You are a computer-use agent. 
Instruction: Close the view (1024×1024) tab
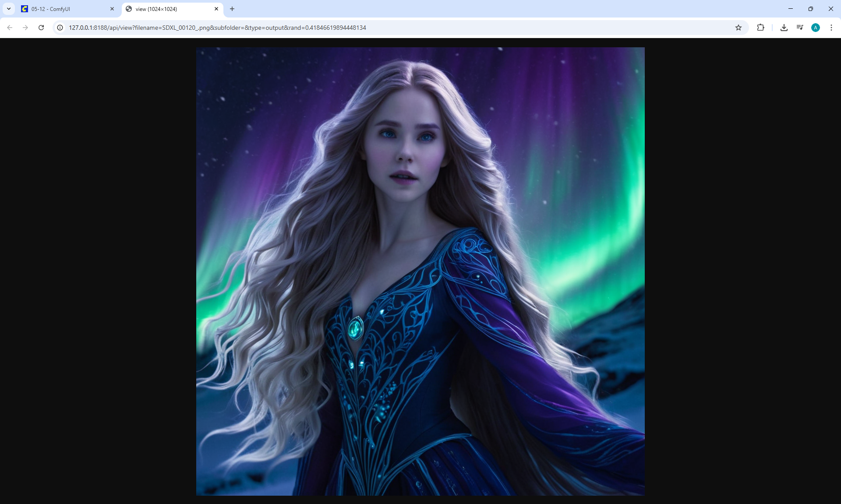tap(216, 9)
